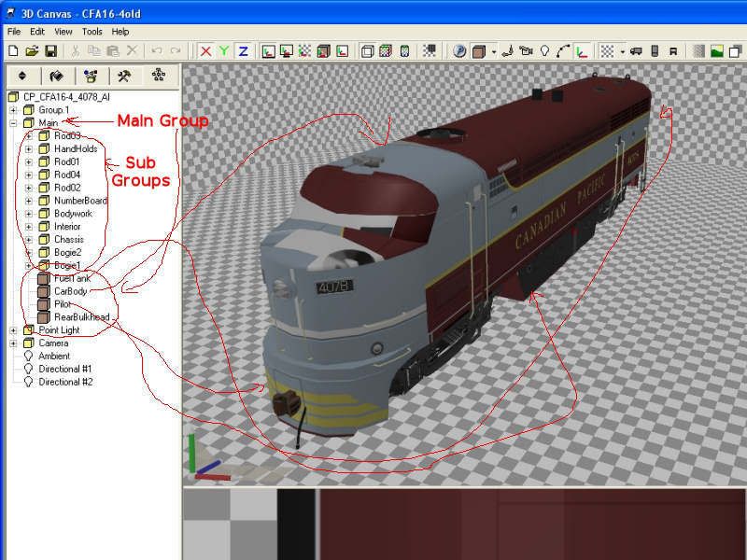Open dropdown arrow beside brown cube icon
The width and height of the screenshot is (747, 560).
494,51
